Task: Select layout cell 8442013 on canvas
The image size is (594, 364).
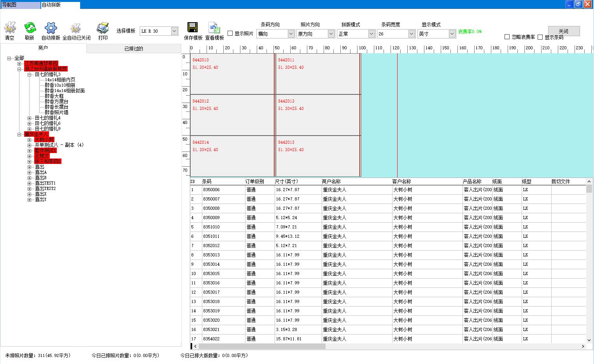Action: point(318,115)
